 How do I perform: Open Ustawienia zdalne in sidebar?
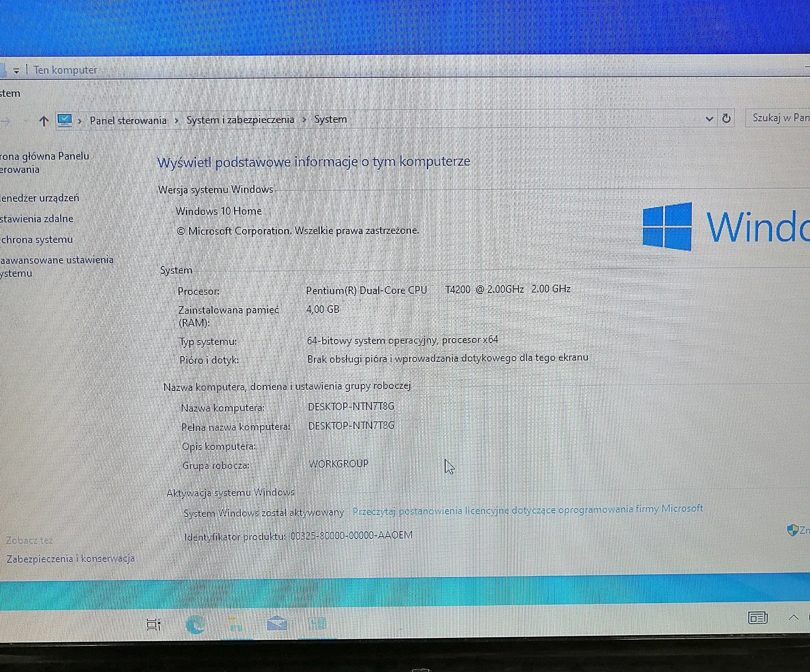tap(37, 219)
